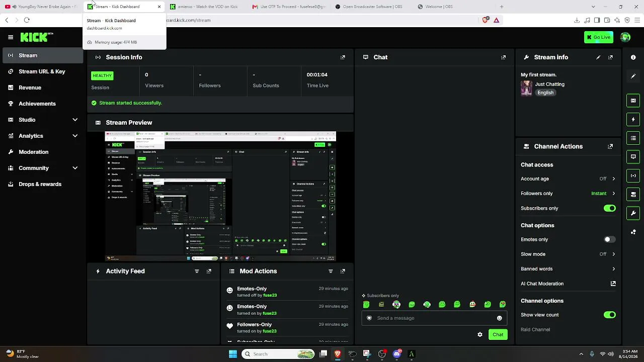This screenshot has height=362, width=644.
Task: Toggle the activity feed lightning widget icon
Action: pyautogui.click(x=633, y=120)
